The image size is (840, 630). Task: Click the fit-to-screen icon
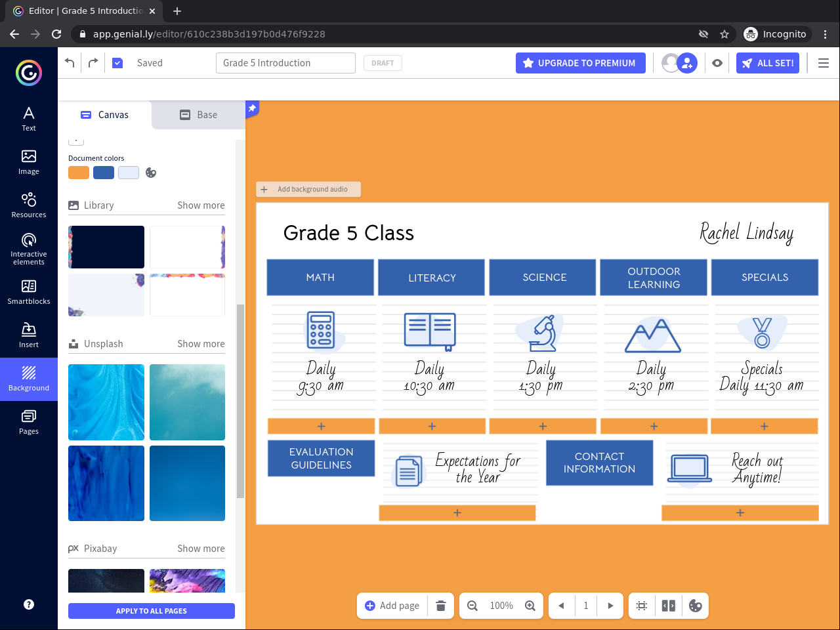pyautogui.click(x=642, y=606)
